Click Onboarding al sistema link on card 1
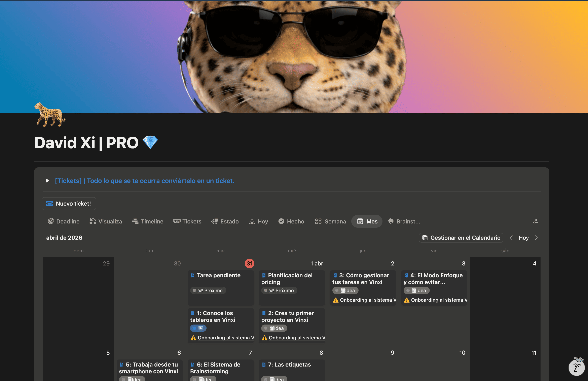 (x=226, y=338)
